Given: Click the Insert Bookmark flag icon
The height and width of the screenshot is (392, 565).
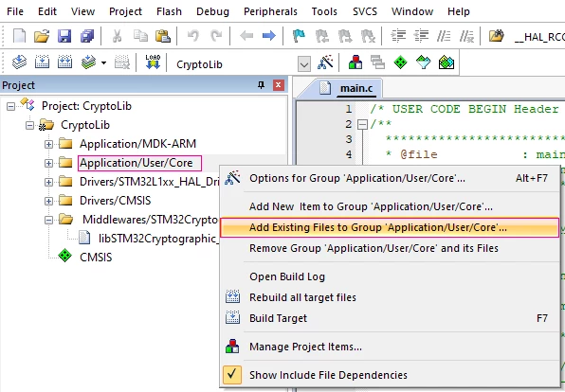Looking at the screenshot, I should click(299, 36).
